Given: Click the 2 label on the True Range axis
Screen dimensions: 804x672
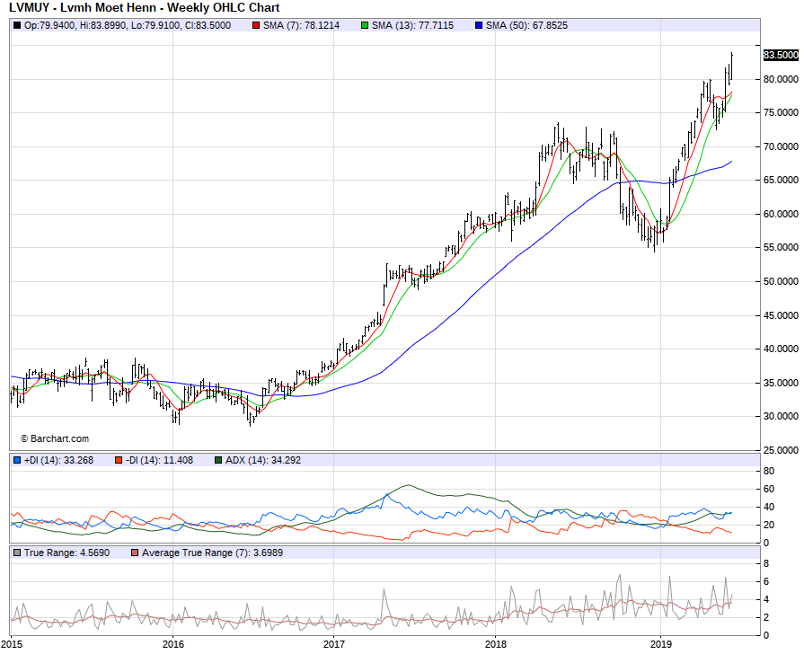Looking at the screenshot, I should (766, 617).
